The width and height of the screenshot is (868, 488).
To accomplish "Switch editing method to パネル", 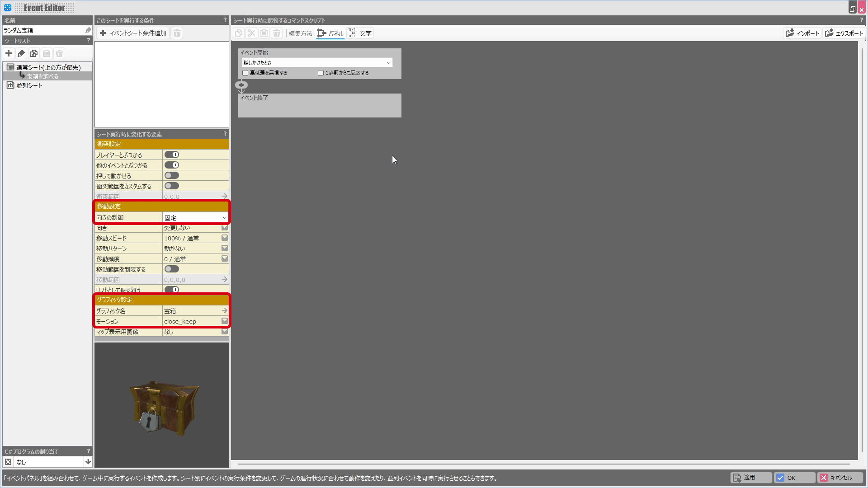I will click(x=330, y=33).
